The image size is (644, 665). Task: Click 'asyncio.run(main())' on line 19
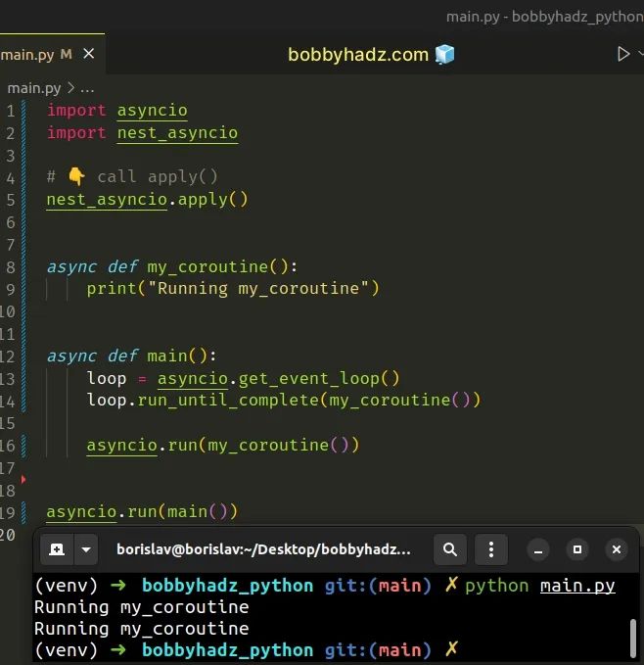tap(142, 512)
